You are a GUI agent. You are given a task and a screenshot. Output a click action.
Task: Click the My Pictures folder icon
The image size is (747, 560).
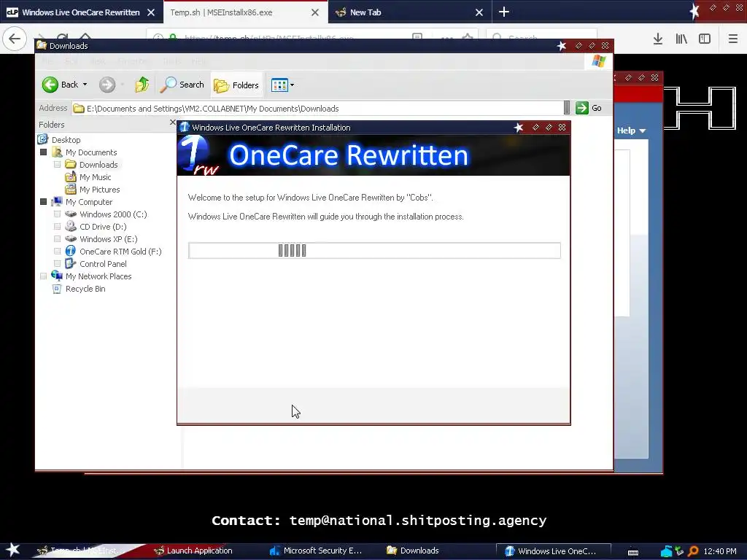point(71,189)
